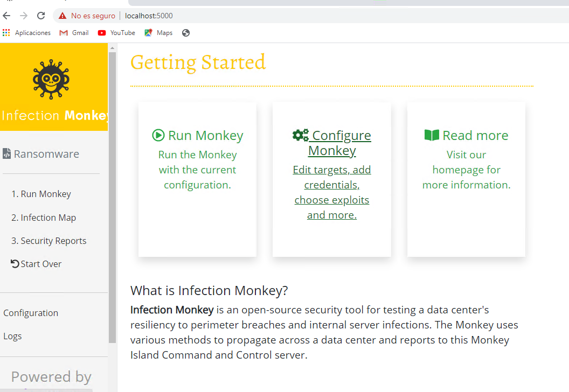Go to Configuration in sidebar
Viewport: 569px width, 392px height.
31,313
